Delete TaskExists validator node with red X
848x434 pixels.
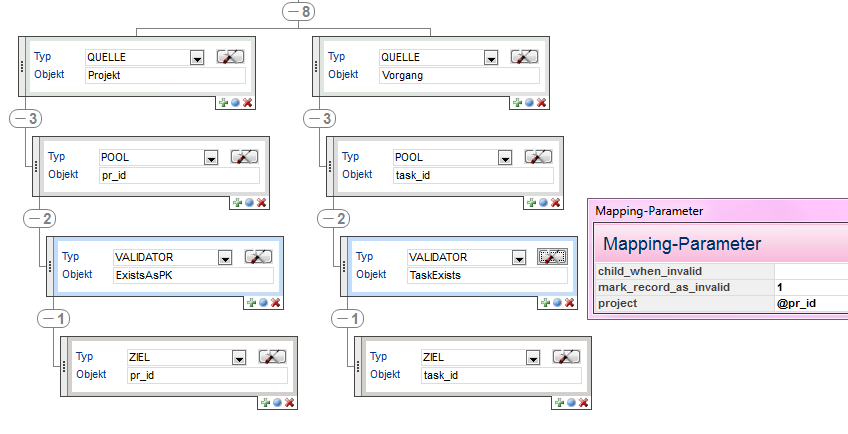(569, 303)
